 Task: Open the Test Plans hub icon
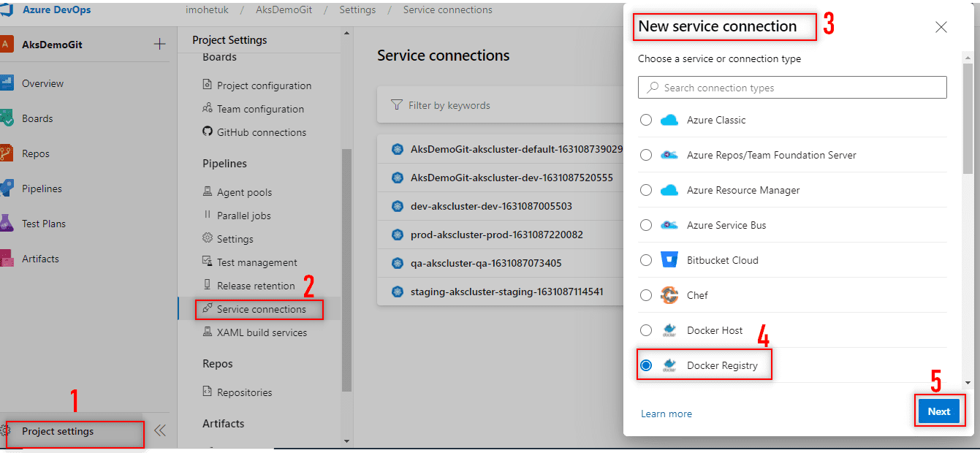[x=7, y=224]
